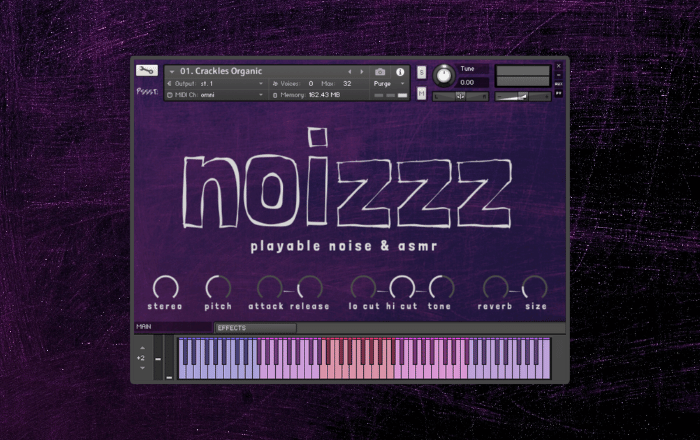The image size is (700, 440).
Task: Click the lo cut knob
Action: (x=363, y=287)
